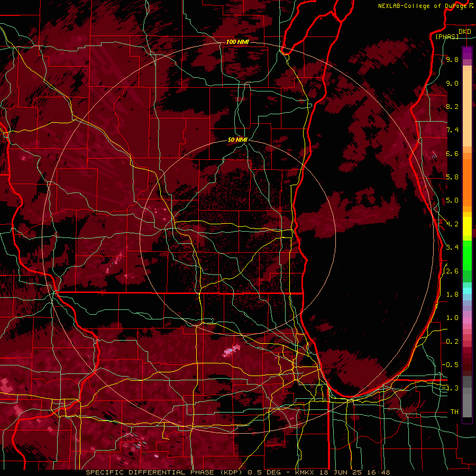Click the 5.8 value on color scale
476x476 pixels.
(452, 177)
